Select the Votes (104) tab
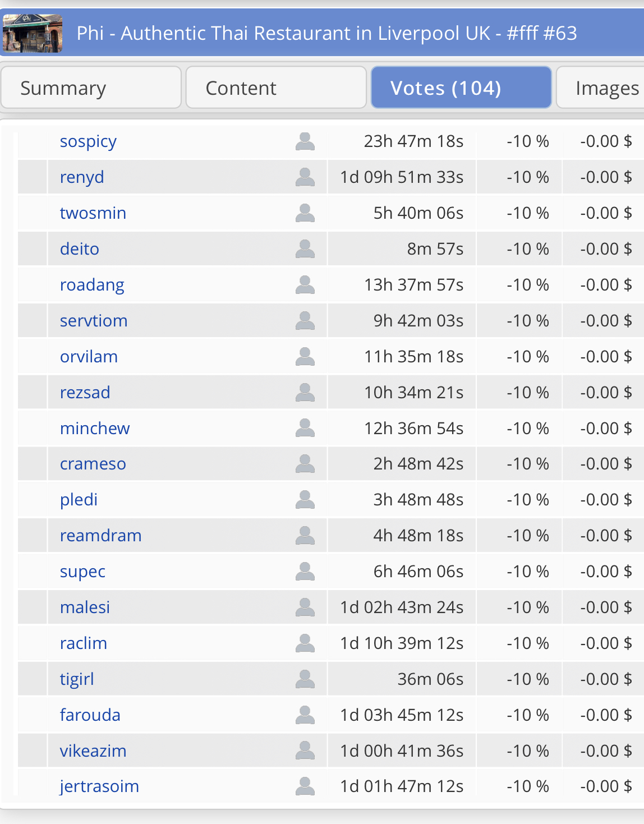The width and height of the screenshot is (644, 824). 461,88
